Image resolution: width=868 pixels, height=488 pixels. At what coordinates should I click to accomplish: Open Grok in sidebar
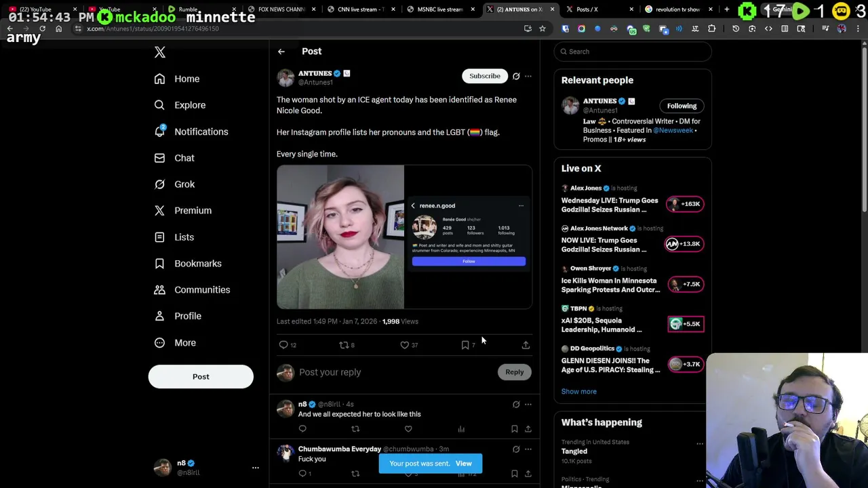click(x=174, y=184)
